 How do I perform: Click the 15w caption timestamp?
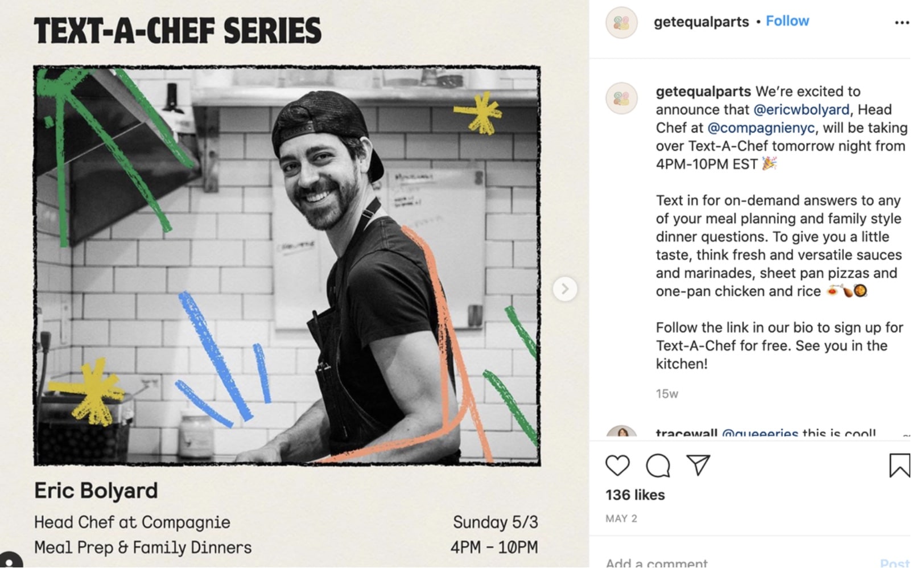(x=667, y=394)
